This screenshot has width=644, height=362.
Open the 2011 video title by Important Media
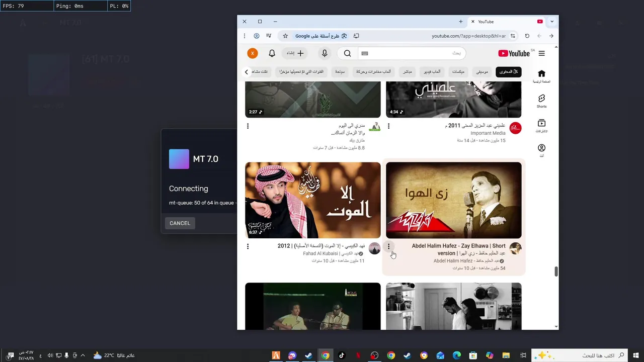[475, 126]
